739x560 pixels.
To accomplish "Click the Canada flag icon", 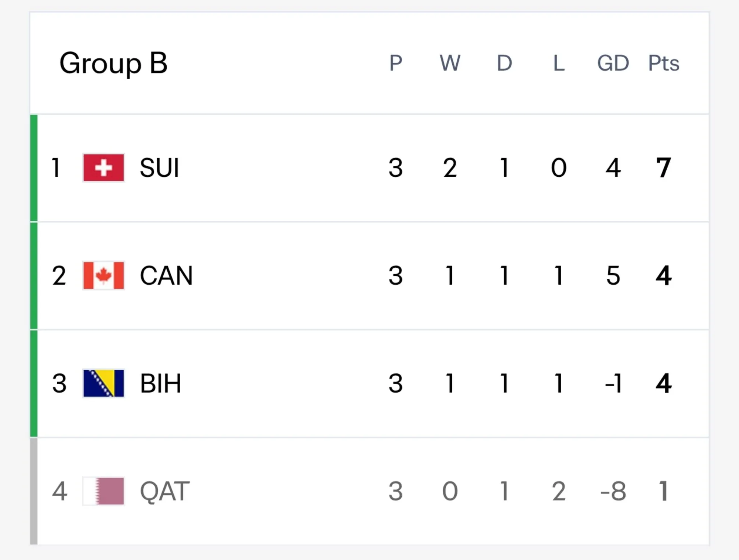I will pyautogui.click(x=103, y=275).
